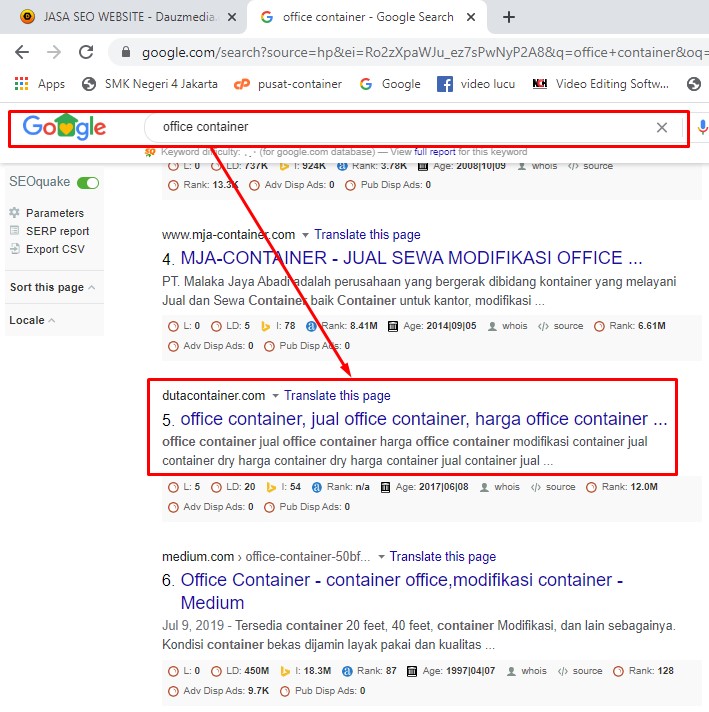Click LD: 450M on medium.com row

(x=240, y=671)
